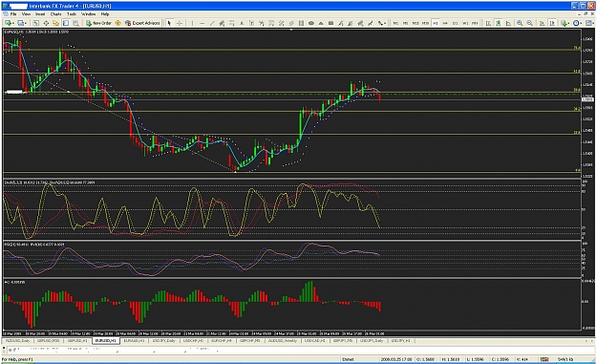Pick the Triangle shape tool

coord(321,23)
